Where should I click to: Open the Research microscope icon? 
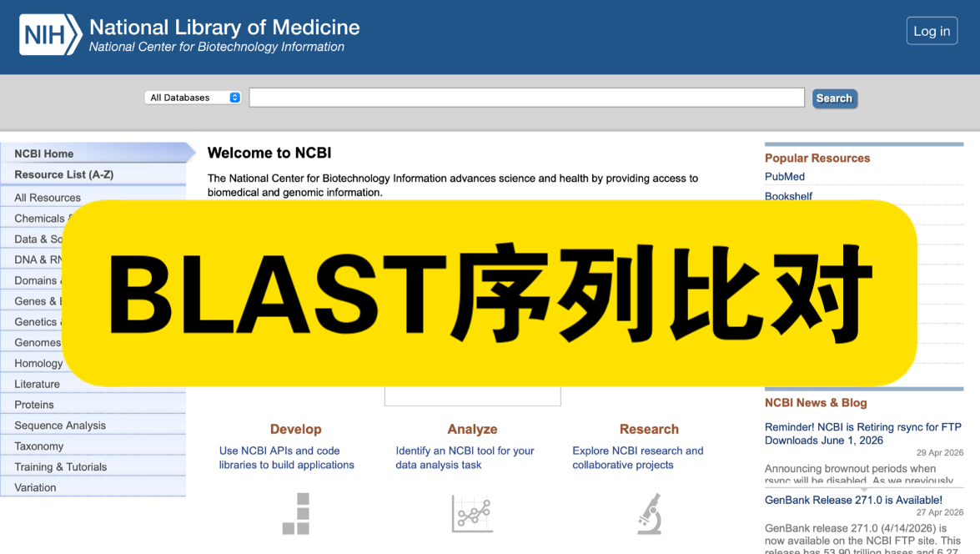(x=650, y=513)
